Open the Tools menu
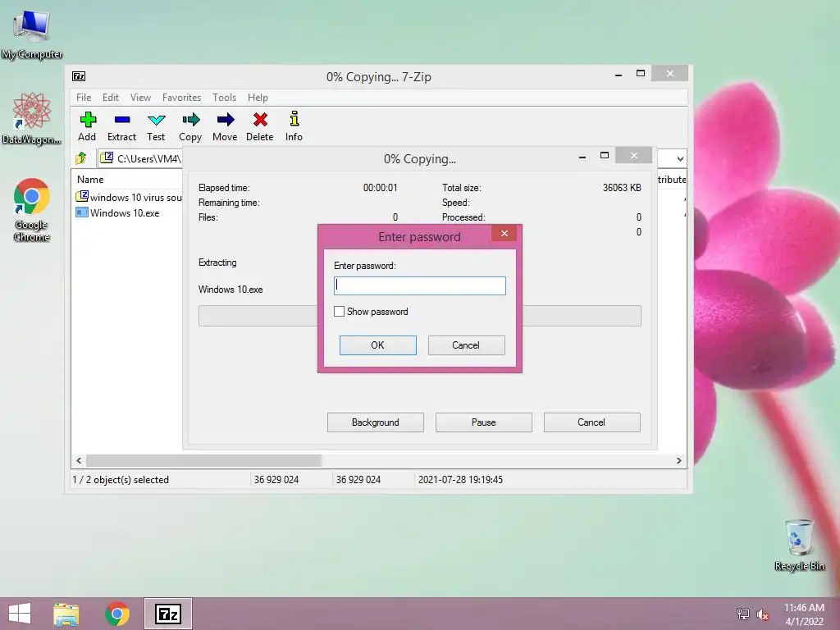This screenshot has width=840, height=630. pyautogui.click(x=224, y=98)
